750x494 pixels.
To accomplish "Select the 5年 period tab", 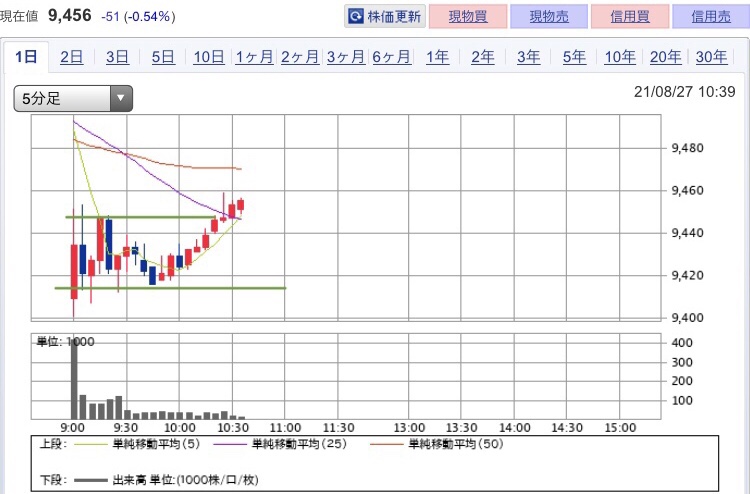I will pyautogui.click(x=574, y=57).
